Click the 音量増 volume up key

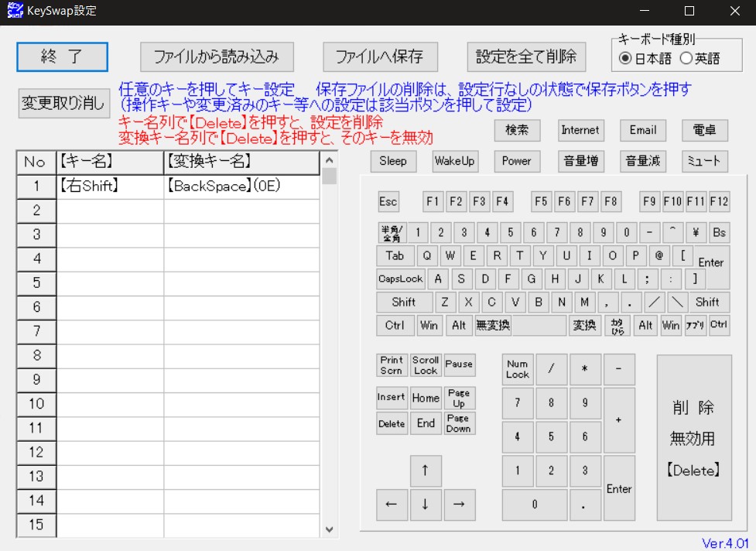click(580, 161)
